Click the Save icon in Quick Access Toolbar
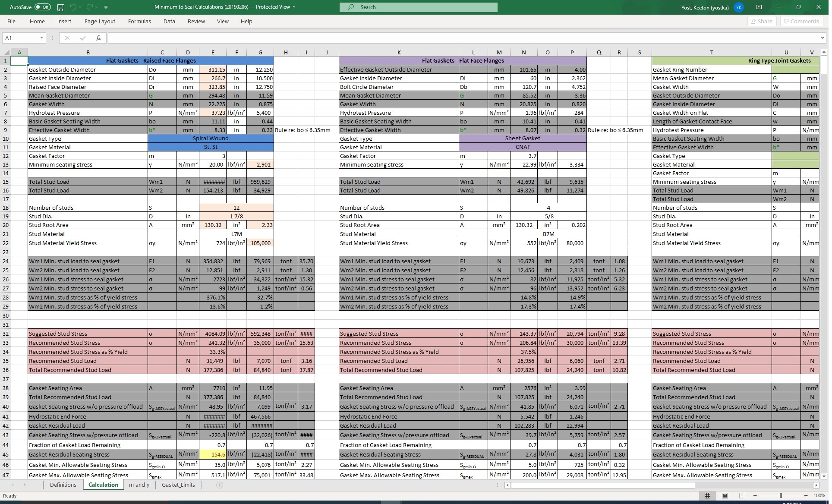The width and height of the screenshot is (832, 504). pos(60,7)
